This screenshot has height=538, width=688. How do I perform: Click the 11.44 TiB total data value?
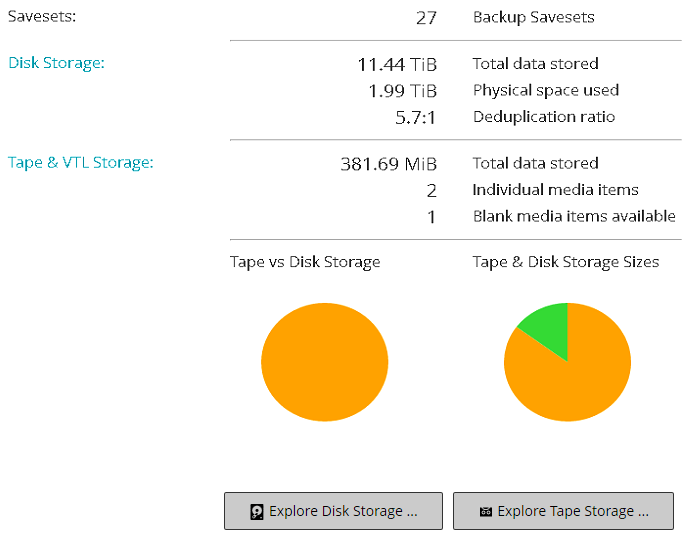point(397,64)
